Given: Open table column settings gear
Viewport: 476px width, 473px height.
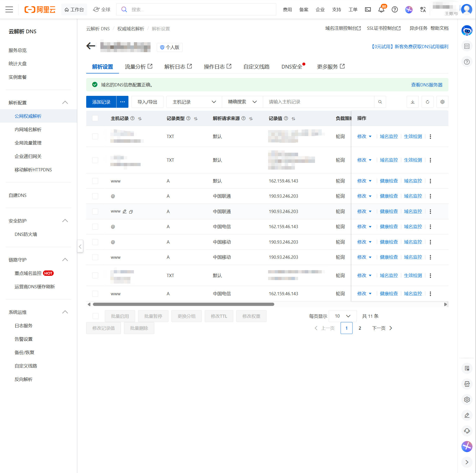Looking at the screenshot, I should click(x=442, y=102).
